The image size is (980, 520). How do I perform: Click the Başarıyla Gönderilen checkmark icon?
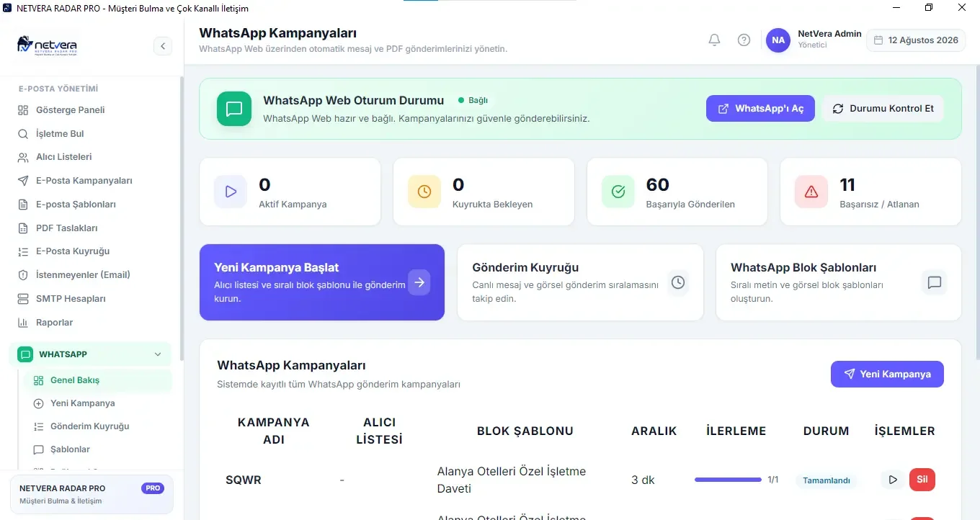618,192
